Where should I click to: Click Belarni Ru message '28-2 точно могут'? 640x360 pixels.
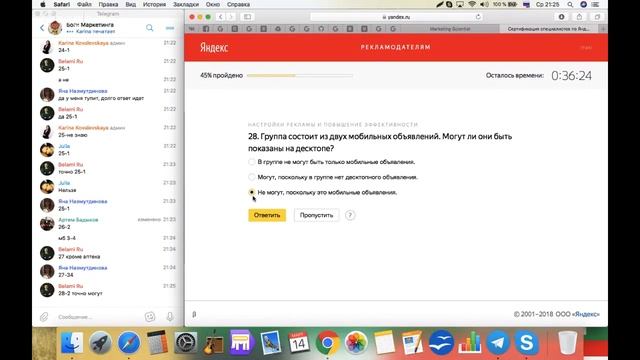(80, 293)
